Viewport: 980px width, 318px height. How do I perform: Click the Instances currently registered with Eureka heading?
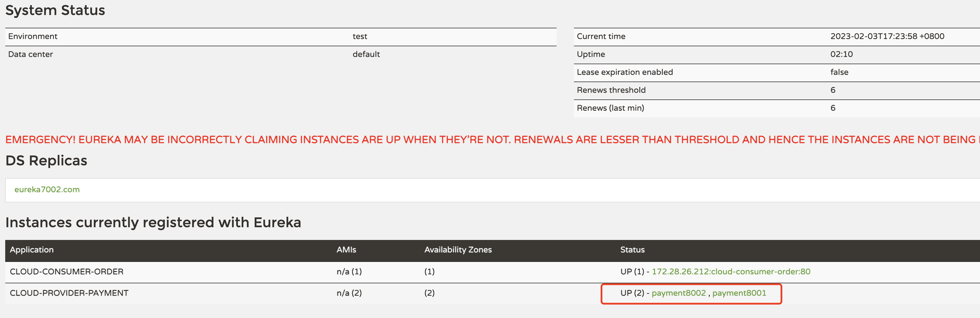click(153, 222)
